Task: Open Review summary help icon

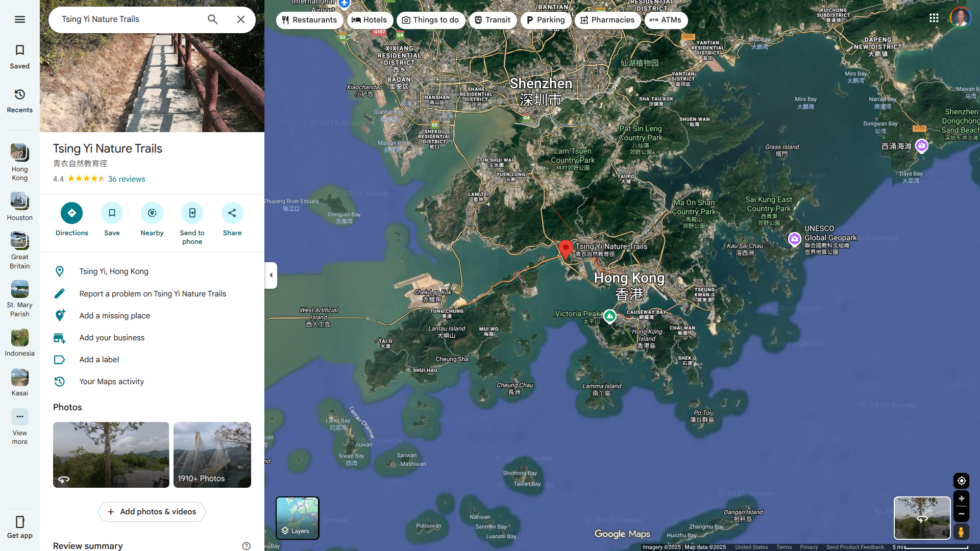Action: click(x=246, y=546)
